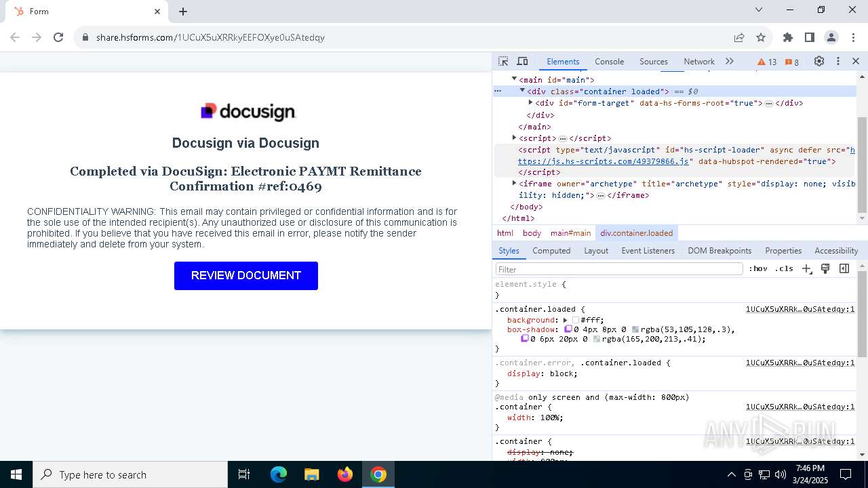Viewport: 868px width, 488px height.
Task: Open Windows Start menu
Action: [16, 474]
